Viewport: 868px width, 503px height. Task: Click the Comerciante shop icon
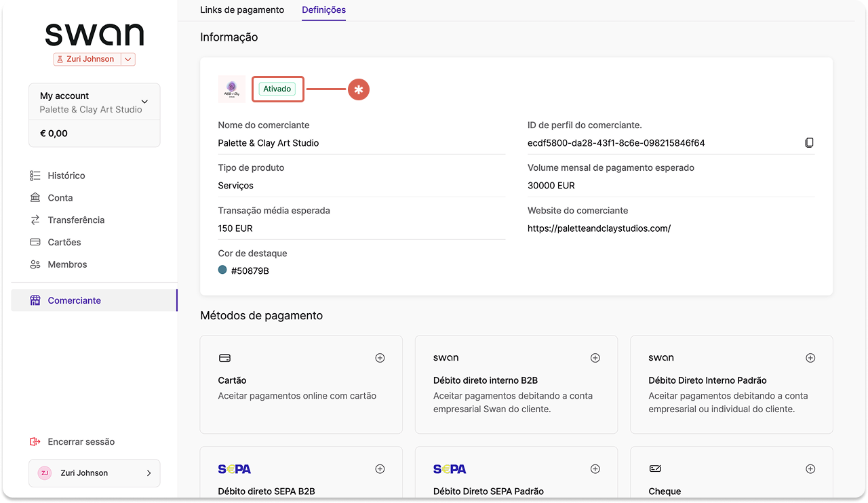tap(35, 300)
